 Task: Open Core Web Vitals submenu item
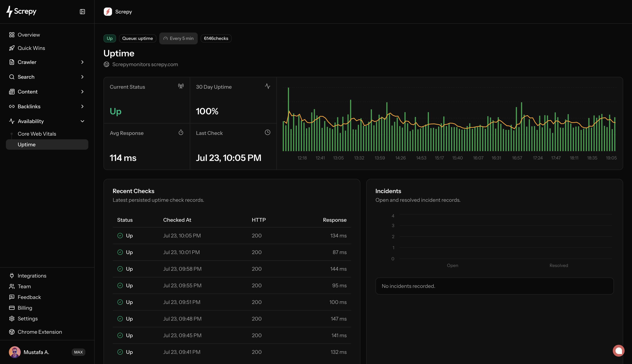pos(37,134)
